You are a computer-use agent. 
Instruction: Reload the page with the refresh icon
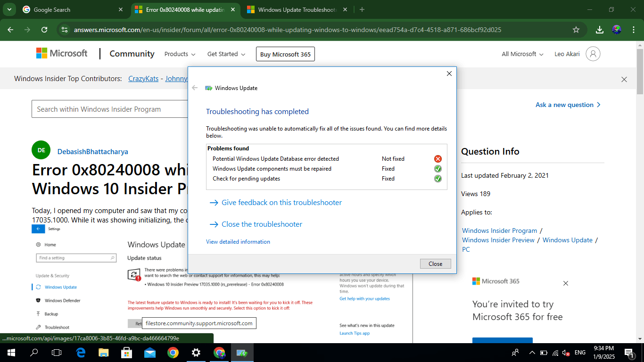coord(44,30)
